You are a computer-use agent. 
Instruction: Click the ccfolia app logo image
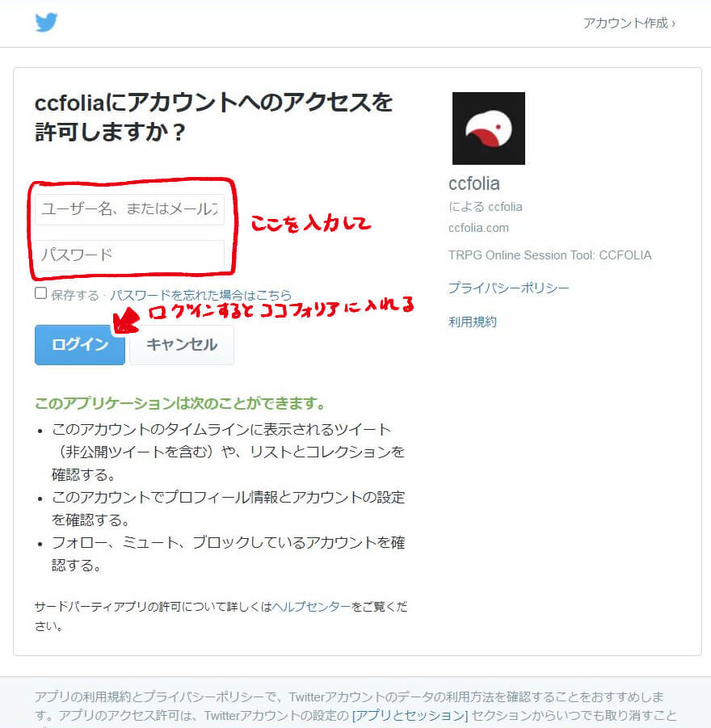click(x=489, y=128)
